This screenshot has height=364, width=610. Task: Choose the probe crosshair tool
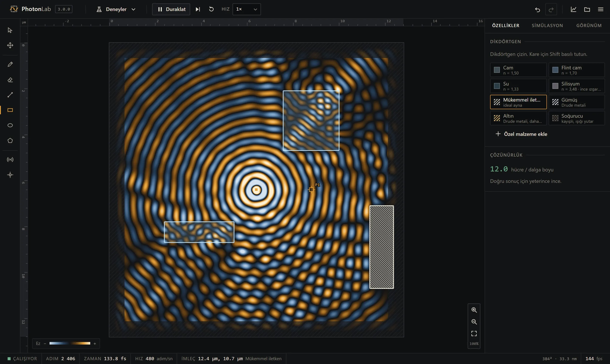[10, 175]
